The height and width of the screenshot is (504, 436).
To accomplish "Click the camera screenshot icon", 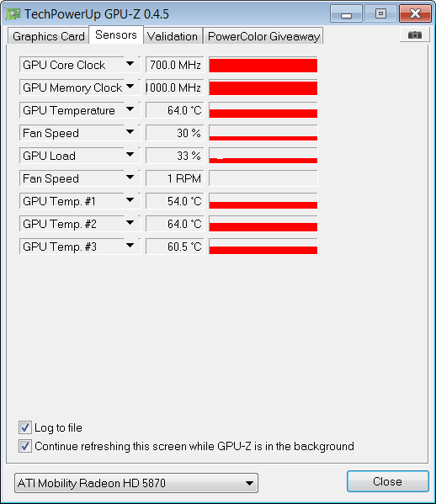I will coord(414,34).
